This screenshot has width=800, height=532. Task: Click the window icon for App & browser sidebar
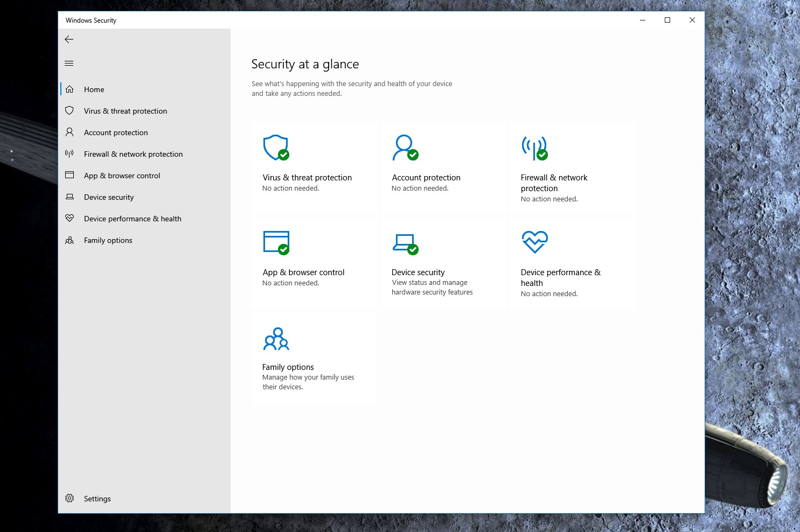point(69,175)
